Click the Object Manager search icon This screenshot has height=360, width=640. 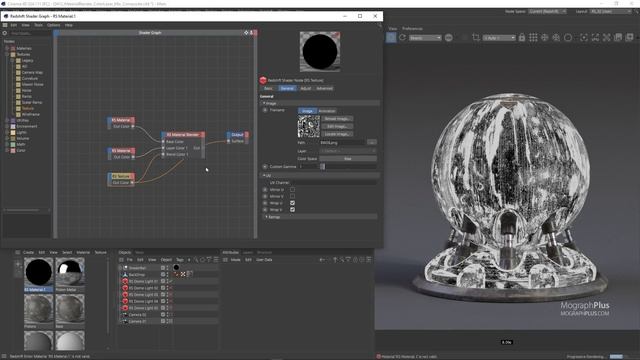(196, 260)
